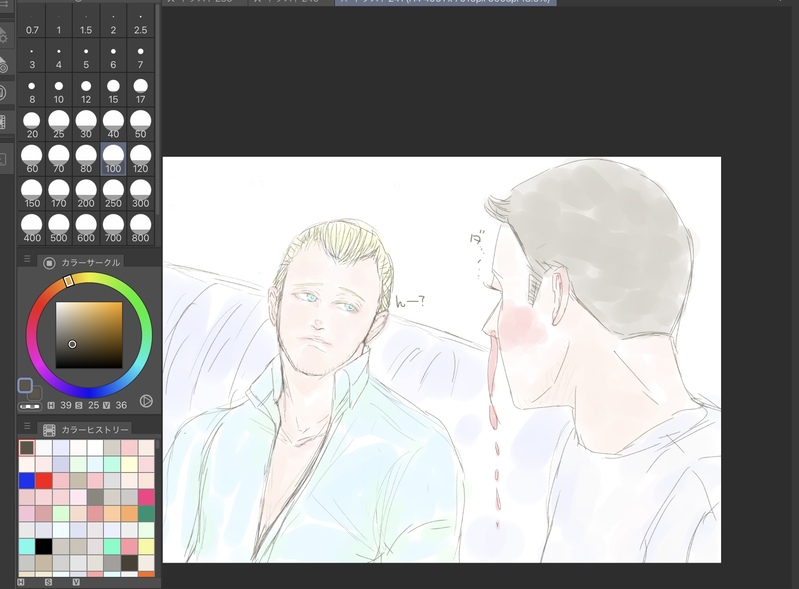Open the color history panel hamburger menu
799x589 pixels.
[27, 426]
